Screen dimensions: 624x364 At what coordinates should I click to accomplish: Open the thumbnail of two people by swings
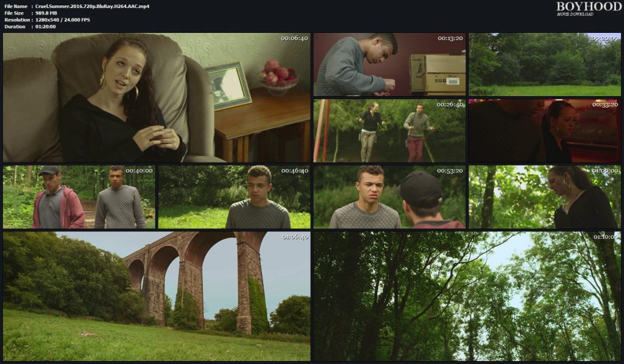point(389,130)
